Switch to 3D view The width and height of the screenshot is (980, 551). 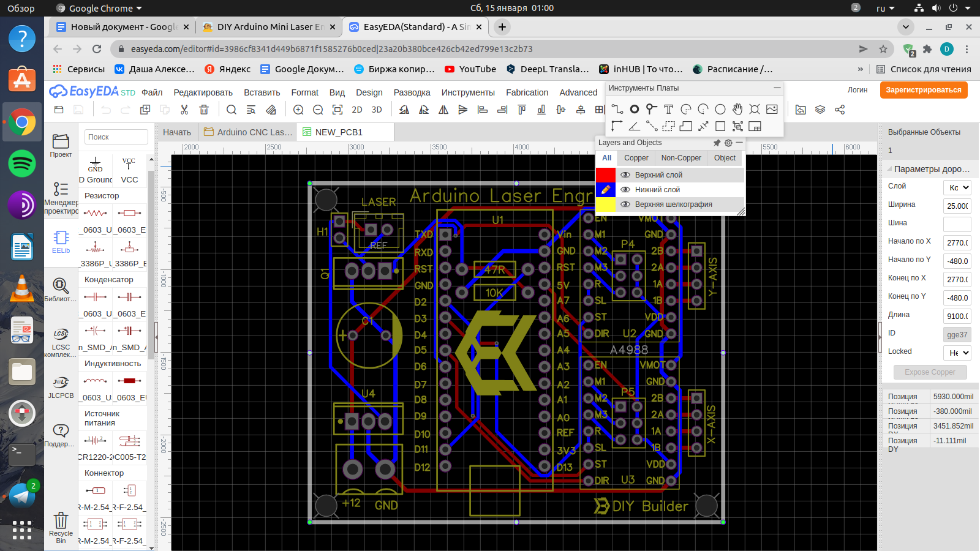(x=377, y=110)
